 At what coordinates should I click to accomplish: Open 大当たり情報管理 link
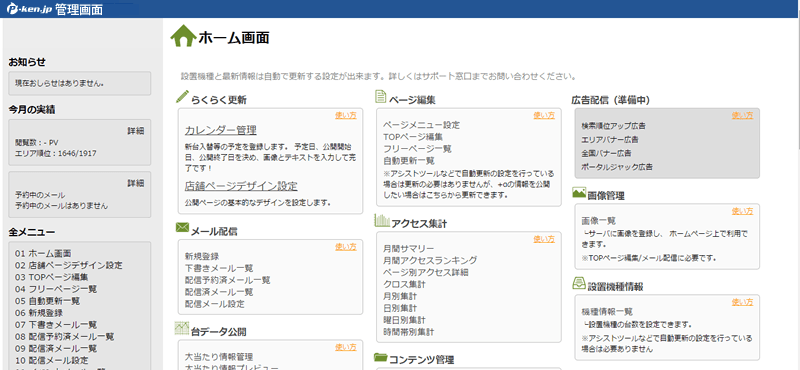pyautogui.click(x=219, y=357)
